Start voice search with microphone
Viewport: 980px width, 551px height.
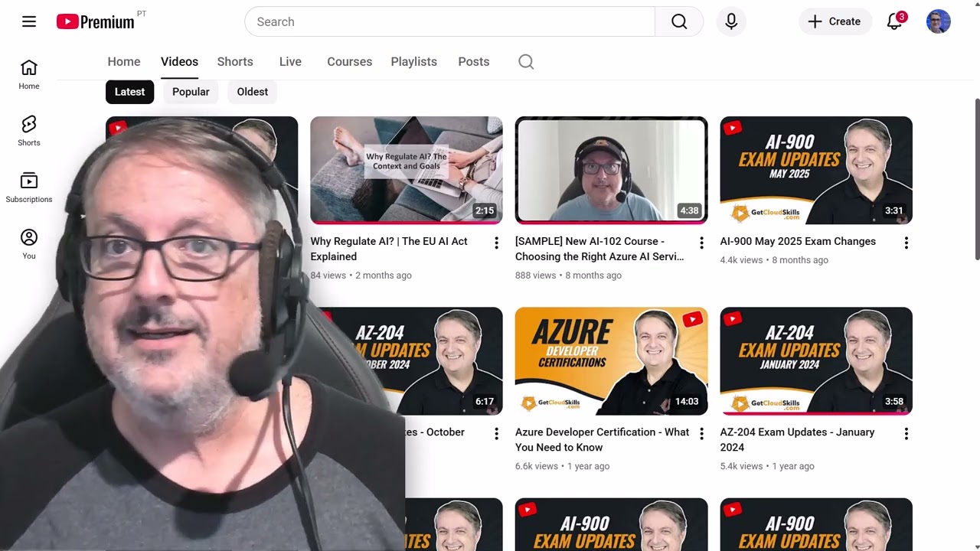point(731,21)
